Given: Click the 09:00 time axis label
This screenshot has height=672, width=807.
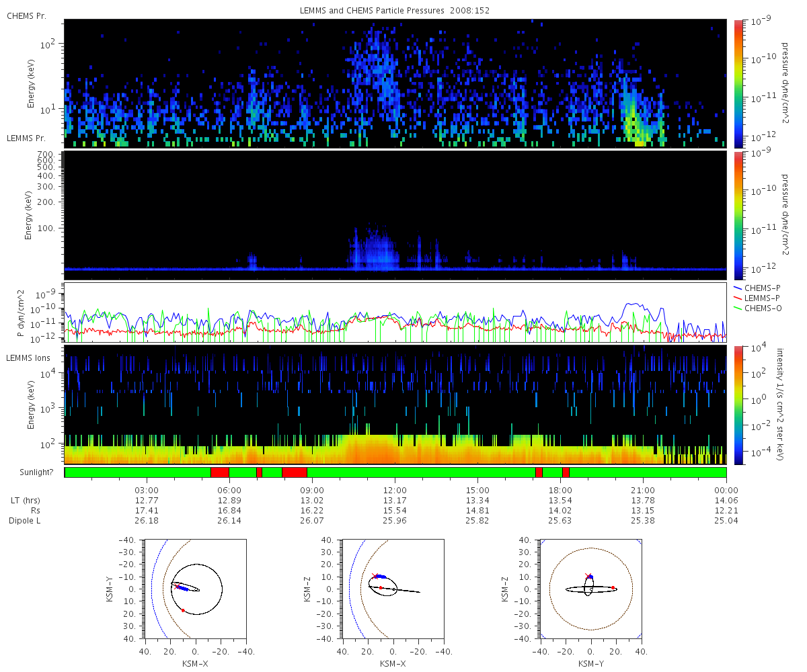Looking at the screenshot, I should tap(312, 490).
